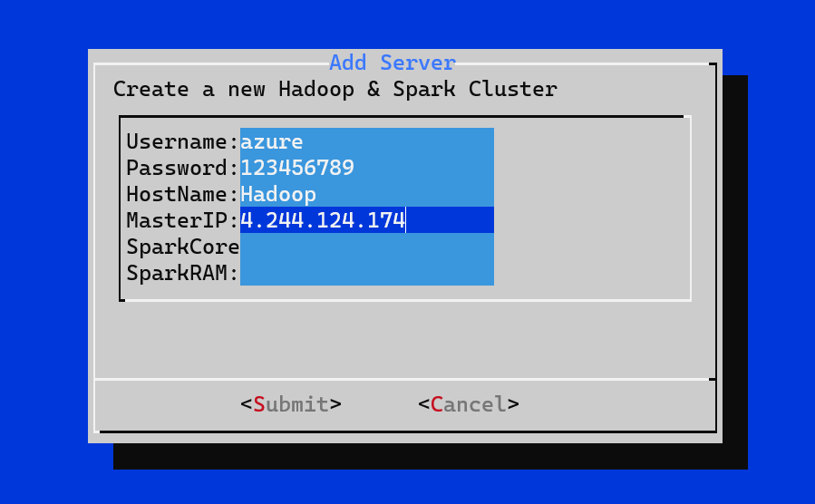Click the 'Add Server' dialog title
The height and width of the screenshot is (504, 815).
pos(393,63)
